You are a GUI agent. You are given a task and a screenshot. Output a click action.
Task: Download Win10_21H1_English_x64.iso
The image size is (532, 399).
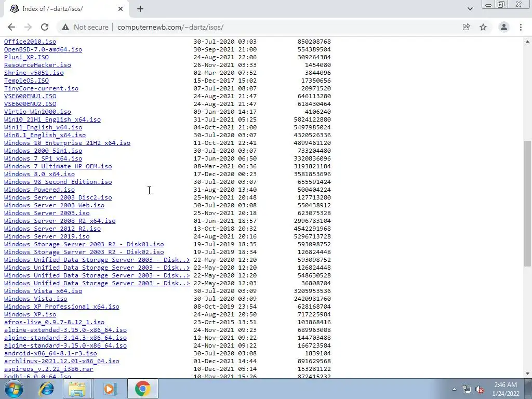(x=52, y=119)
